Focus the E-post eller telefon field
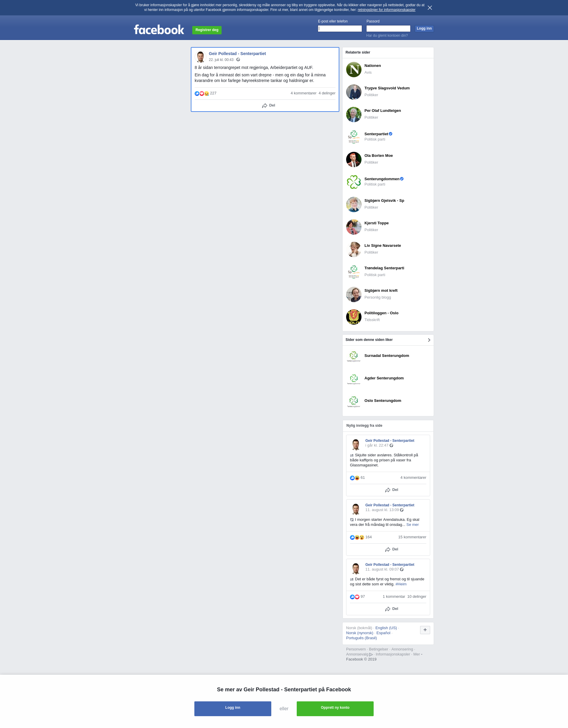The height and width of the screenshot is (728, 568). pos(339,29)
